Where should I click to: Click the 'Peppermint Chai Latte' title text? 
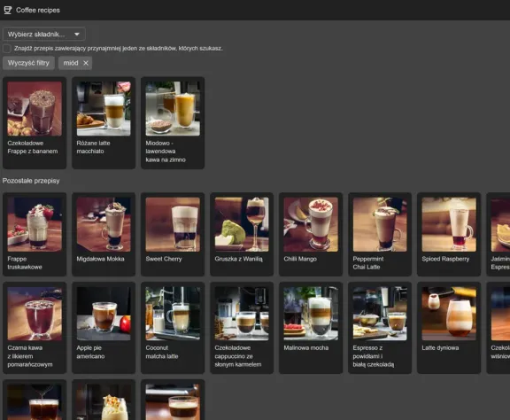[x=368, y=263]
